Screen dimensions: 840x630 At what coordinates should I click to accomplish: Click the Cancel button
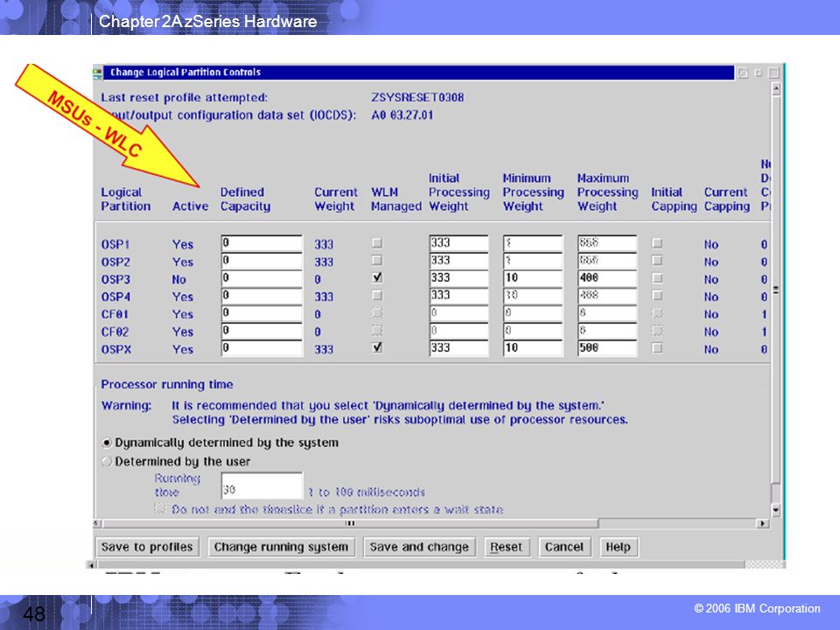(564, 547)
